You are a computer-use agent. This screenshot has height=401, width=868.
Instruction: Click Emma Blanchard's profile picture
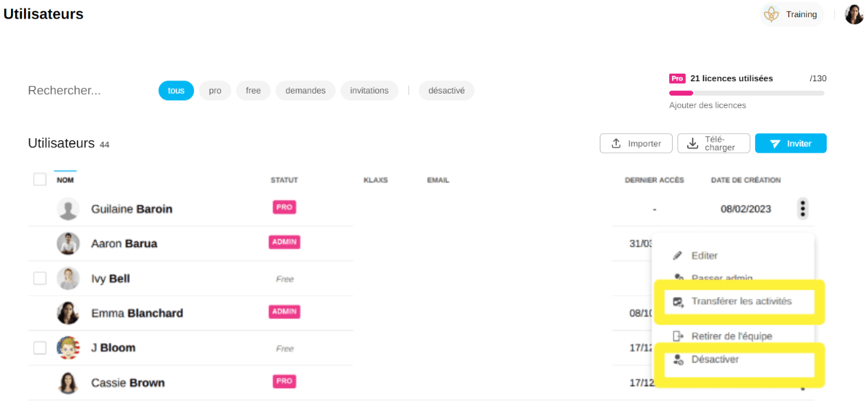67,313
